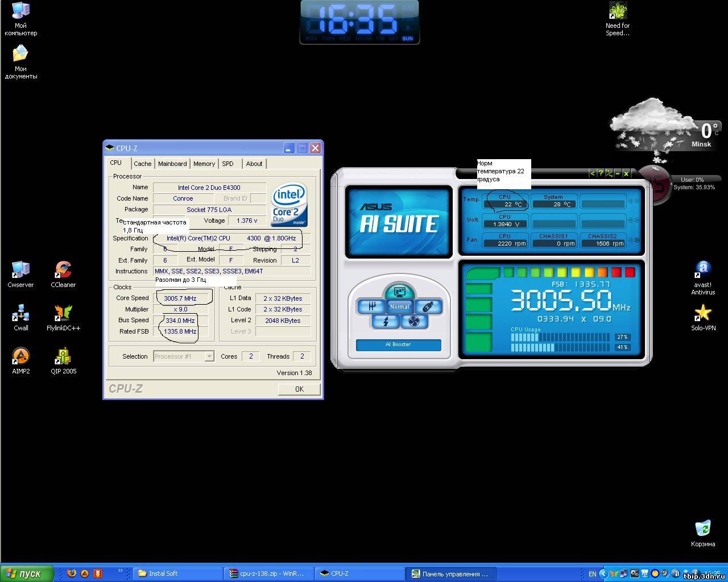
Task: Click the Firefox quick launch icon
Action: (x=71, y=573)
